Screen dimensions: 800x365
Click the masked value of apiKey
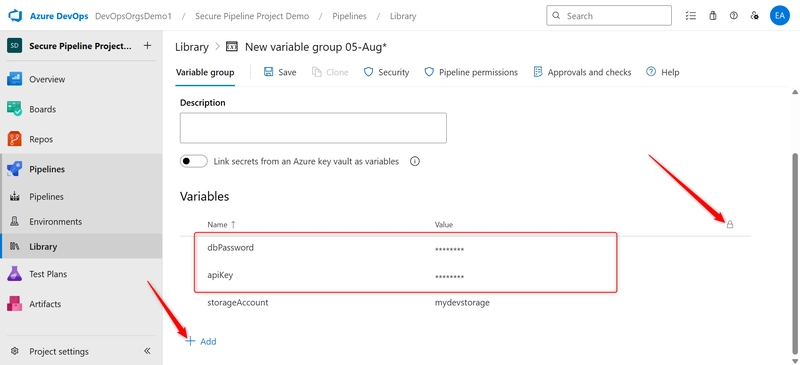(449, 277)
